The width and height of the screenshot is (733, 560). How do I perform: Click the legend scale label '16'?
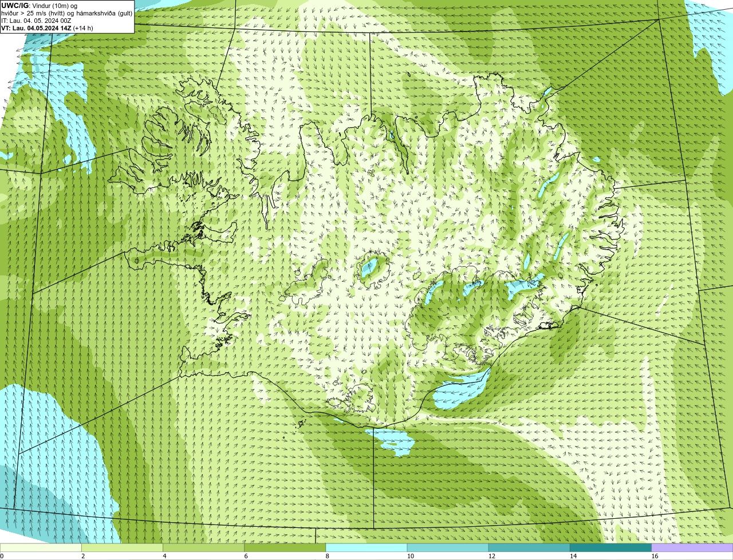pyautogui.click(x=655, y=556)
